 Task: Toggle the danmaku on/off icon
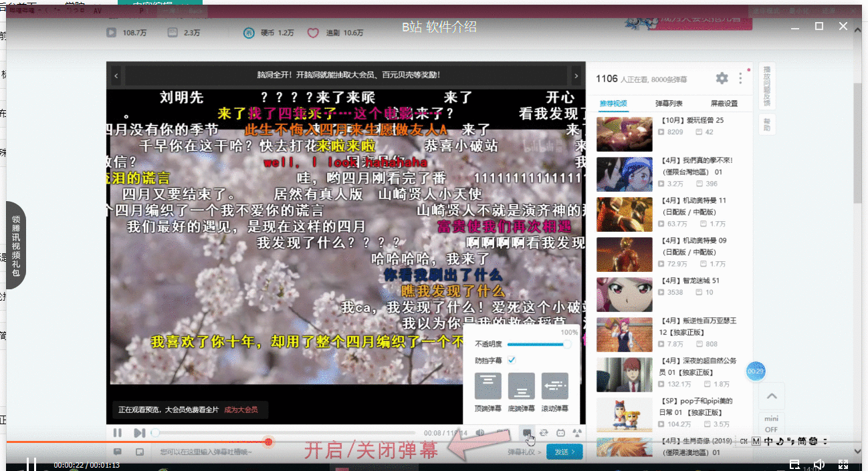(x=527, y=433)
